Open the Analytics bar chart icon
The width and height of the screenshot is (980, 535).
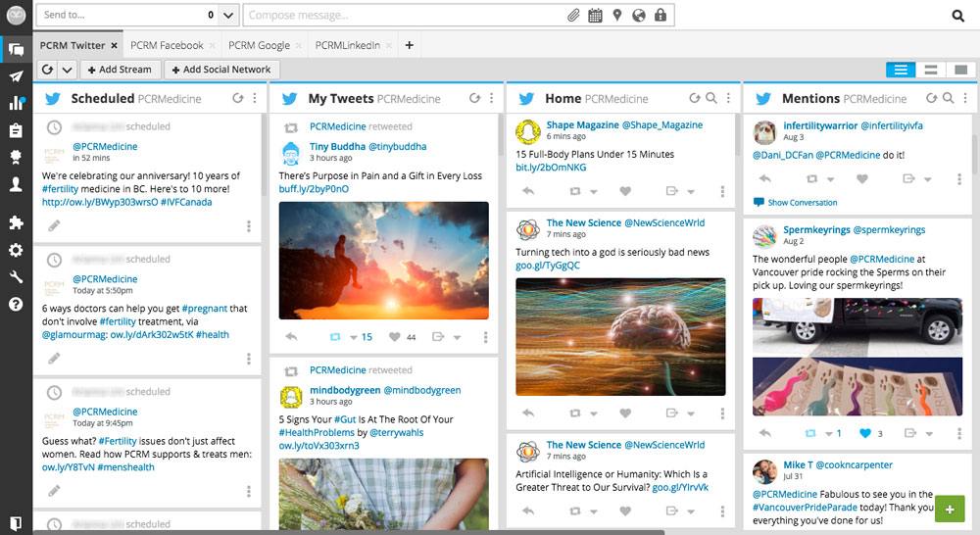pos(17,103)
